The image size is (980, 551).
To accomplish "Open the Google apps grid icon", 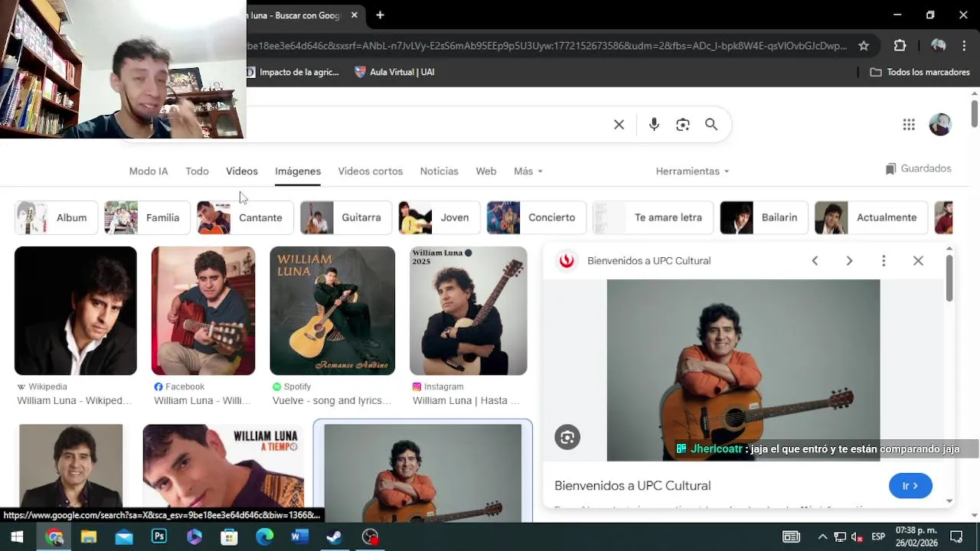I will [x=909, y=125].
